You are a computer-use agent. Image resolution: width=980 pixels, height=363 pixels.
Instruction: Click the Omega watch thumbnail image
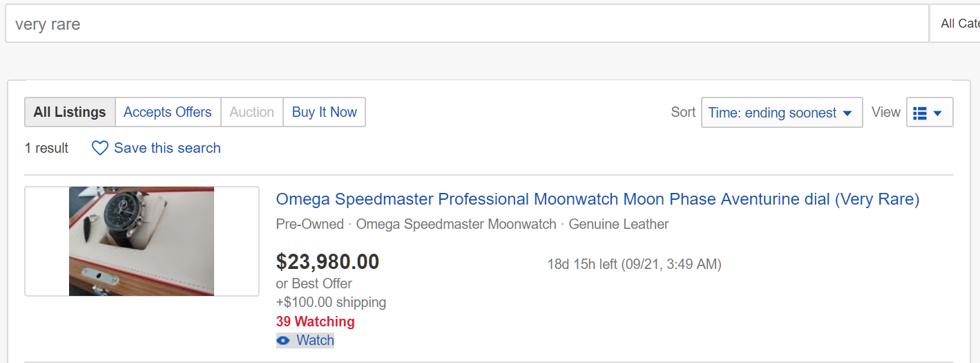[142, 241]
